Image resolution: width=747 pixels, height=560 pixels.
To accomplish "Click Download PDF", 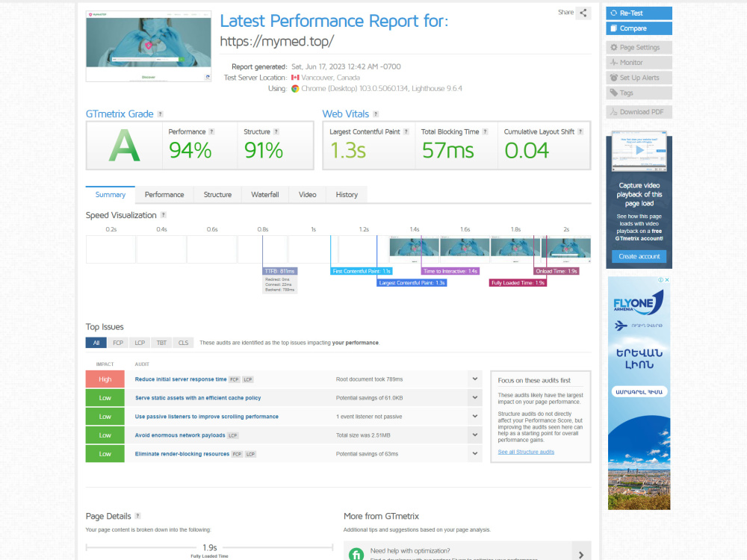I will coord(639,112).
